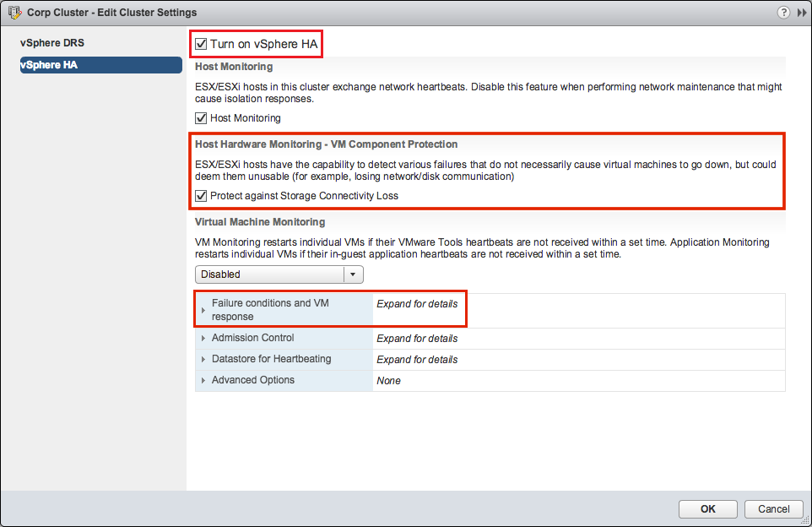Click the Virtual Machine Monitoring heading
The image size is (812, 527).
[260, 222]
